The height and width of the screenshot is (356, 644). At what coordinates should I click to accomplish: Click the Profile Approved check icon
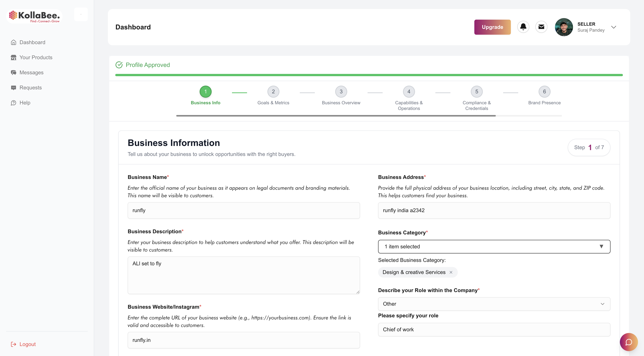coord(119,65)
